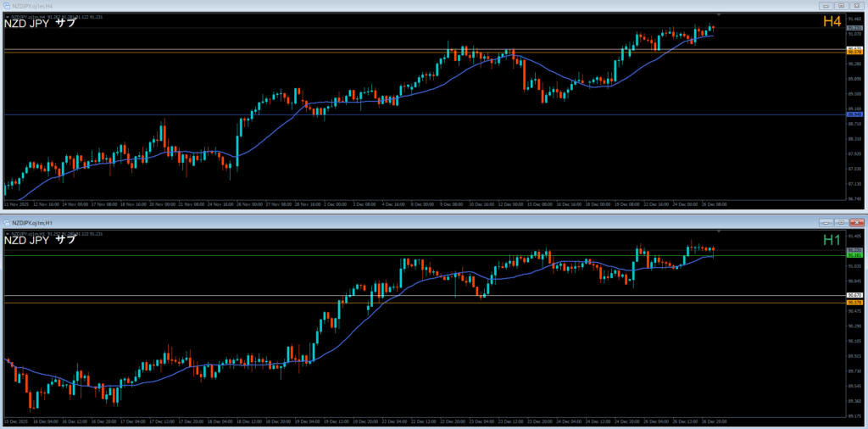Click 91.460 on the H4 price scale
The height and width of the screenshot is (429, 868).
854,19
